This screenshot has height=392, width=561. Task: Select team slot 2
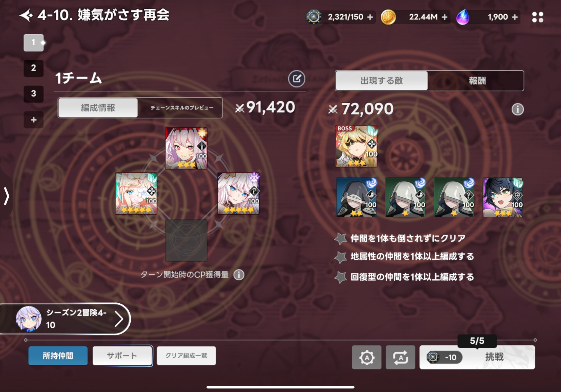(x=34, y=68)
